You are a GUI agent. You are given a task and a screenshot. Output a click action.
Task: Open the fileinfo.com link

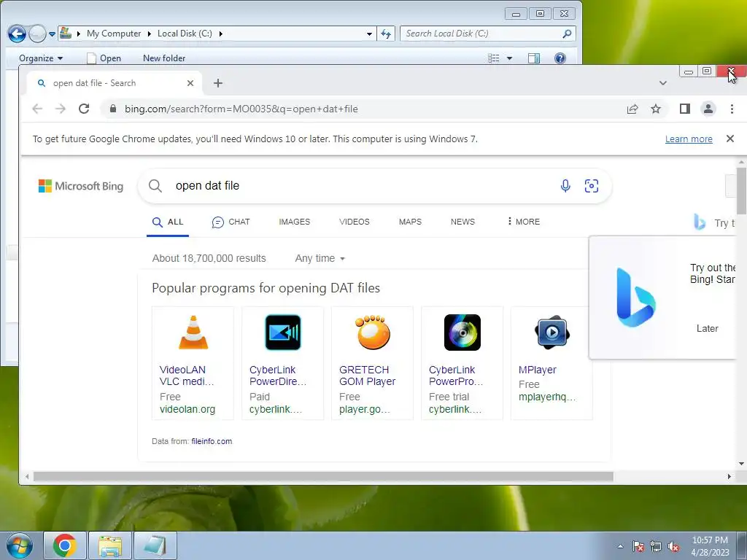point(212,441)
